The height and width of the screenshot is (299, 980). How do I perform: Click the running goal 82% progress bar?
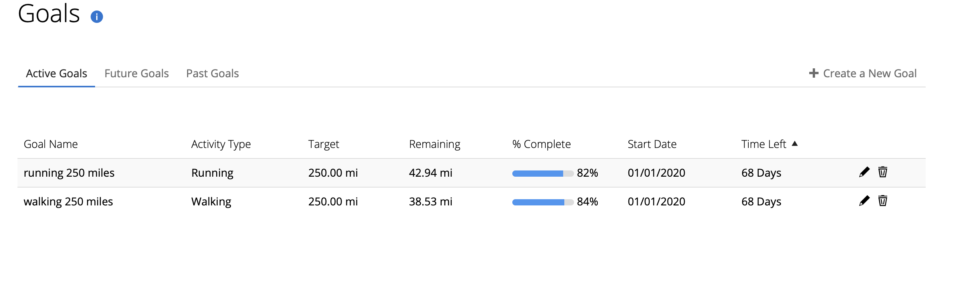543,174
